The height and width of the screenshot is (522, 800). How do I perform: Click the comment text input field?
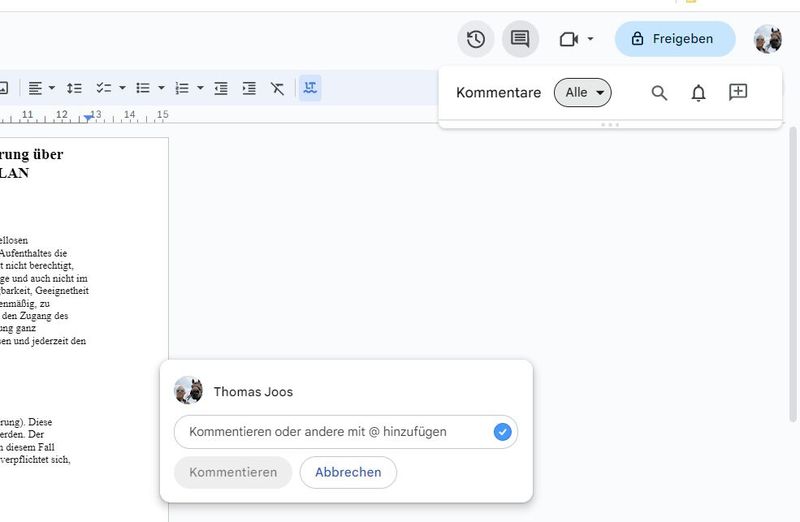pos(346,432)
